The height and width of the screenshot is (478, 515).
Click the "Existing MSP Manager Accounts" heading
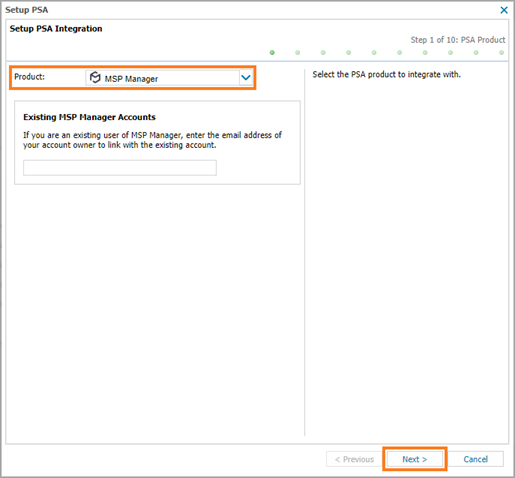point(89,117)
